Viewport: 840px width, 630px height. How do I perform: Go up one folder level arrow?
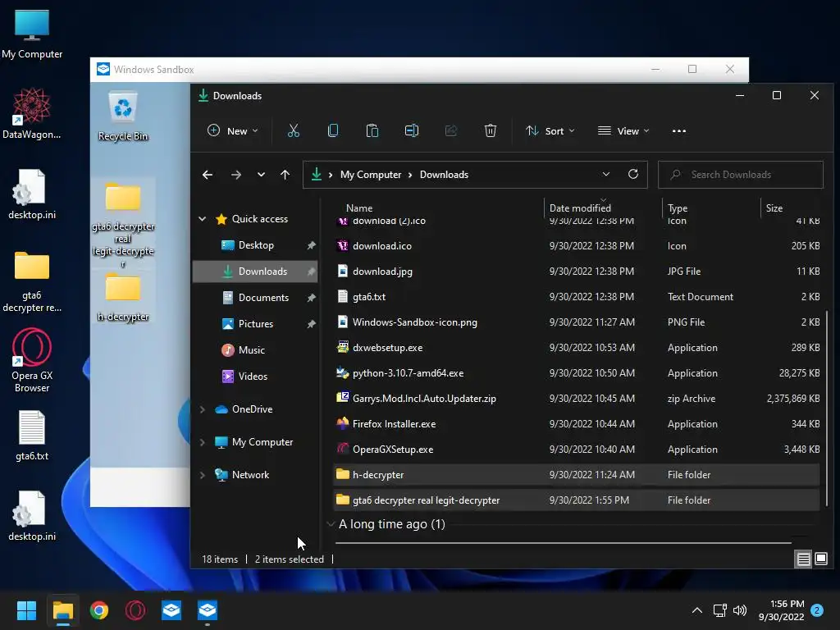tap(285, 175)
